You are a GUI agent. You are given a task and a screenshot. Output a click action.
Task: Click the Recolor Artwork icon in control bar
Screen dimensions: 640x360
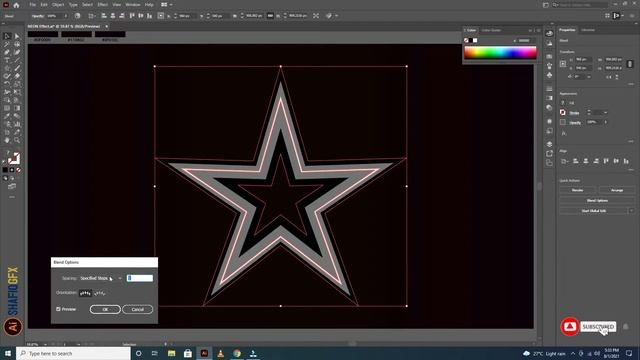point(77,16)
